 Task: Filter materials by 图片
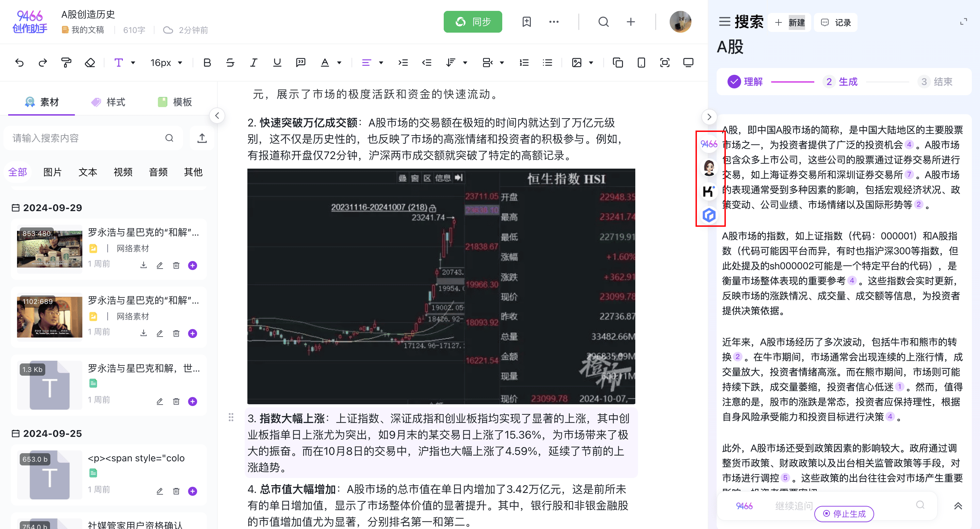(52, 172)
